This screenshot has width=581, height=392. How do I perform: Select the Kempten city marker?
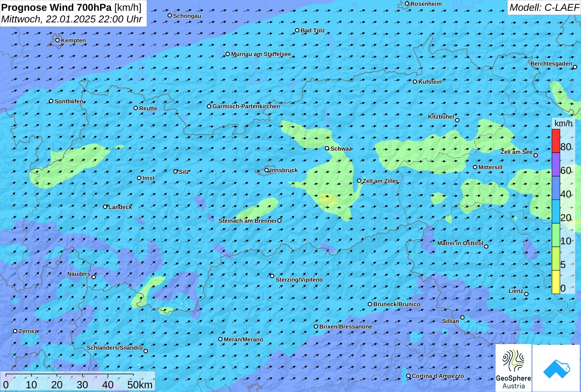coord(57,40)
